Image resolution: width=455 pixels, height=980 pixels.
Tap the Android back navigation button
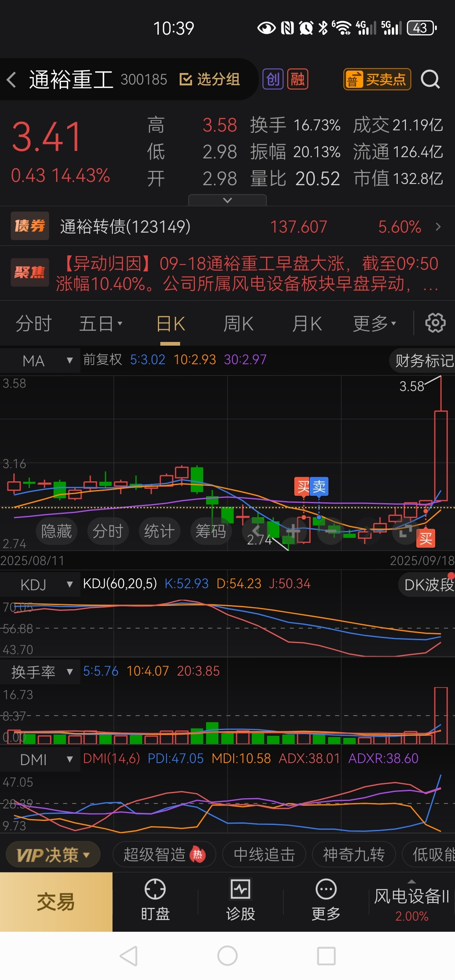129,956
